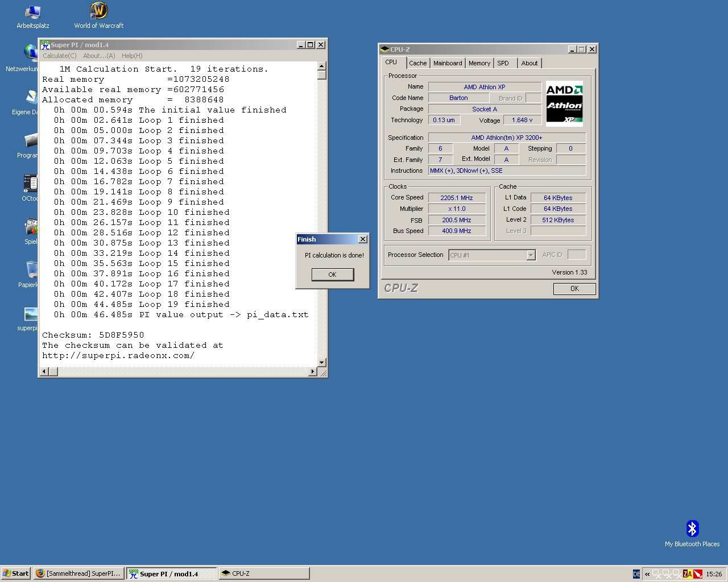The height and width of the screenshot is (582, 728).
Task: Expand hidden tray icons with double-arrow
Action: coord(647,574)
